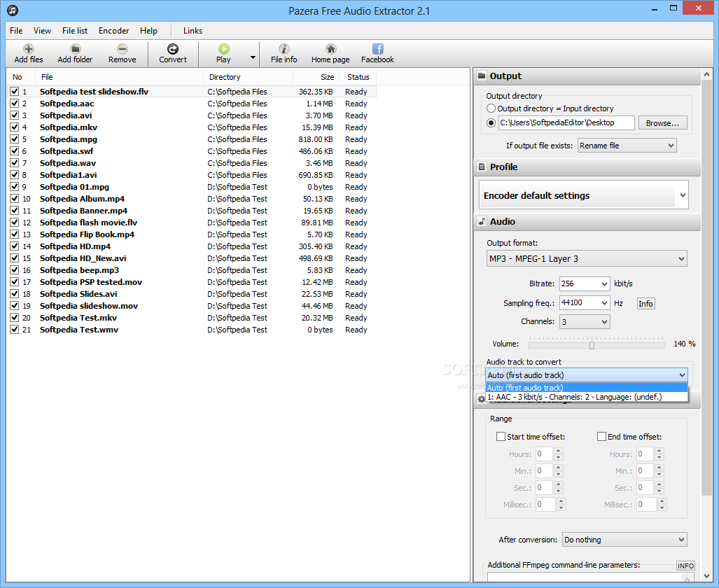Open the Links menu
The height and width of the screenshot is (588, 719).
193,30
